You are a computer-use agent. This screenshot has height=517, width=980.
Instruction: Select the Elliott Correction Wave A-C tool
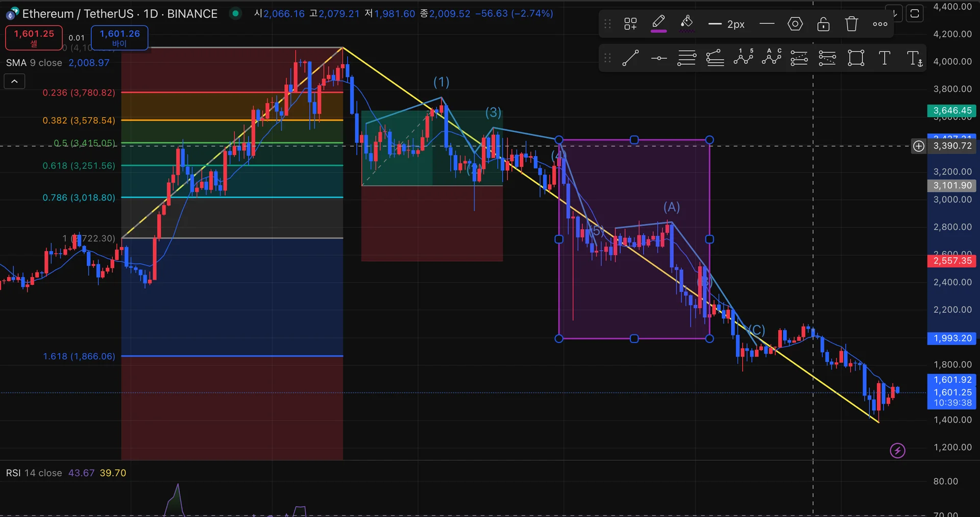point(772,58)
